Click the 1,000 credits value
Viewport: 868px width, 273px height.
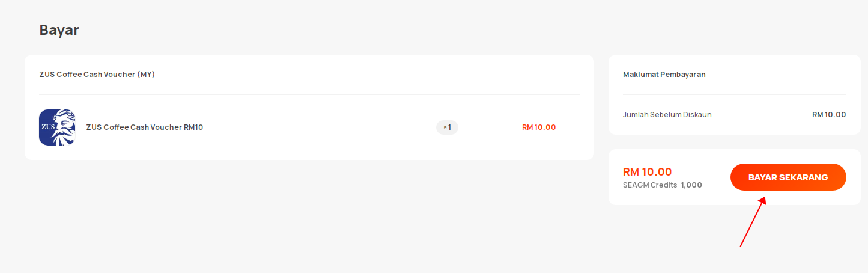coord(691,185)
